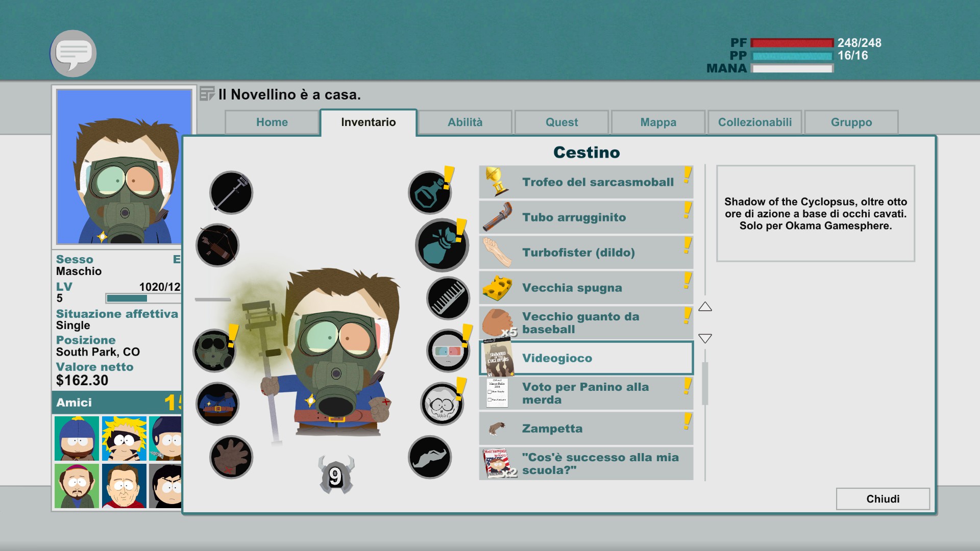This screenshot has height=551, width=980.
Task: Open the Abilità tab
Action: coord(465,122)
